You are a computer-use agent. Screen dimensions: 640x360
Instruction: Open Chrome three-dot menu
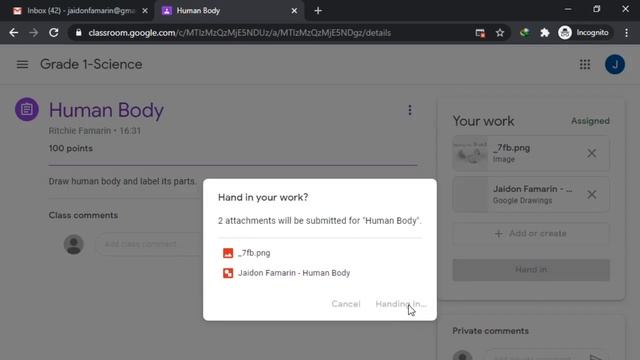(627, 33)
